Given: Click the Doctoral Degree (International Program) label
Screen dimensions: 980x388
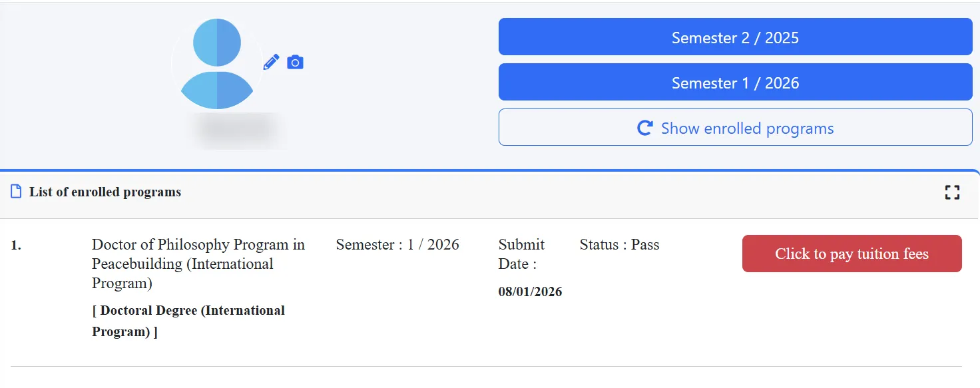Looking at the screenshot, I should (x=188, y=321).
